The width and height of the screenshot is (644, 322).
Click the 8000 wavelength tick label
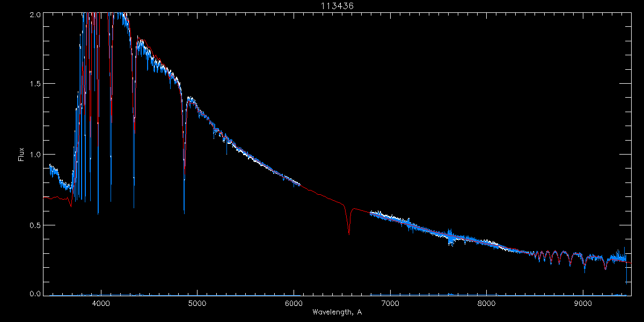(x=487, y=303)
